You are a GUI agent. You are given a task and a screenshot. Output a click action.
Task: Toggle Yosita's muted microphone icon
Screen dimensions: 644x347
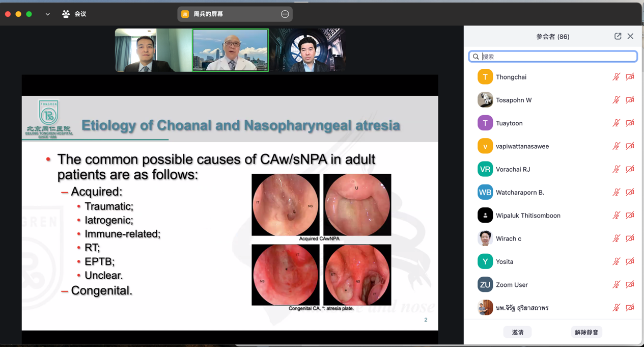click(x=616, y=261)
